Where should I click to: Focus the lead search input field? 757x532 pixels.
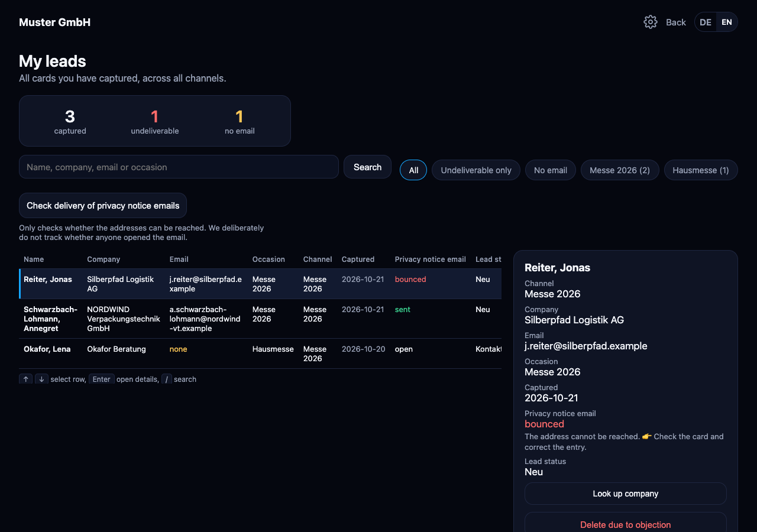(179, 167)
